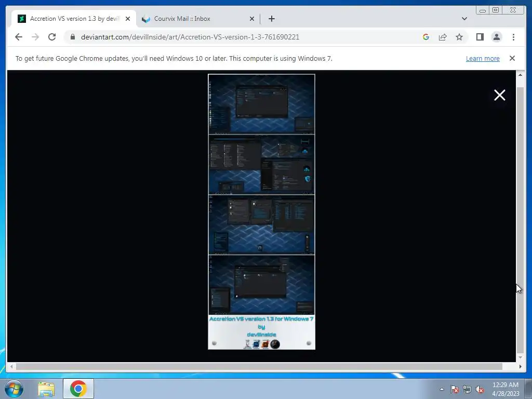The height and width of the screenshot is (399, 532).
Task: Expand the tab search dropdown arrow
Action: 464,19
